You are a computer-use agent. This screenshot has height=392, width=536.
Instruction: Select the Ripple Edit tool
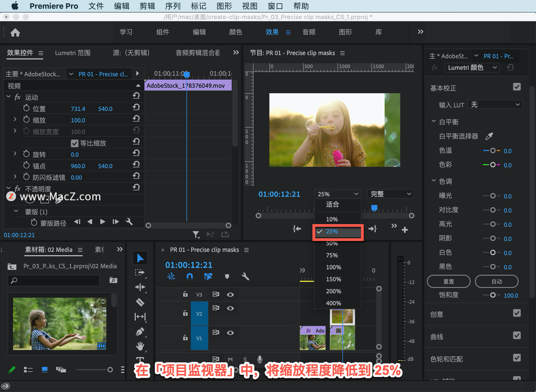140,287
